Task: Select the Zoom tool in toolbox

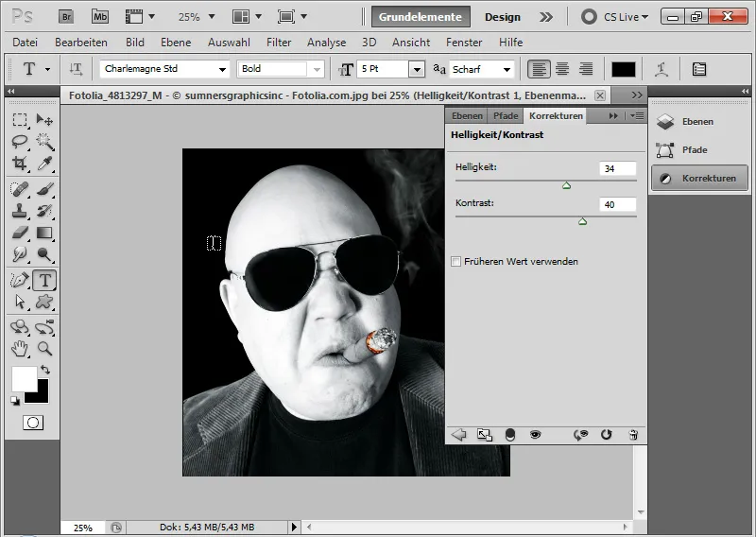Action: [x=44, y=349]
